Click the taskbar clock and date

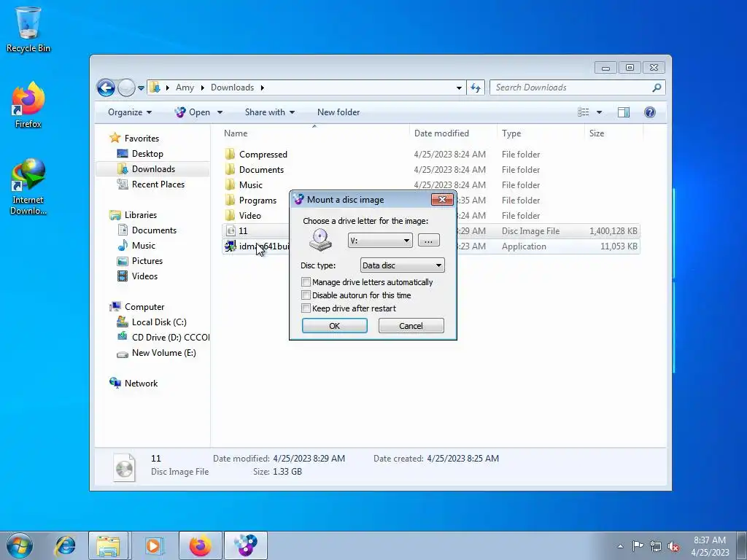point(709,546)
